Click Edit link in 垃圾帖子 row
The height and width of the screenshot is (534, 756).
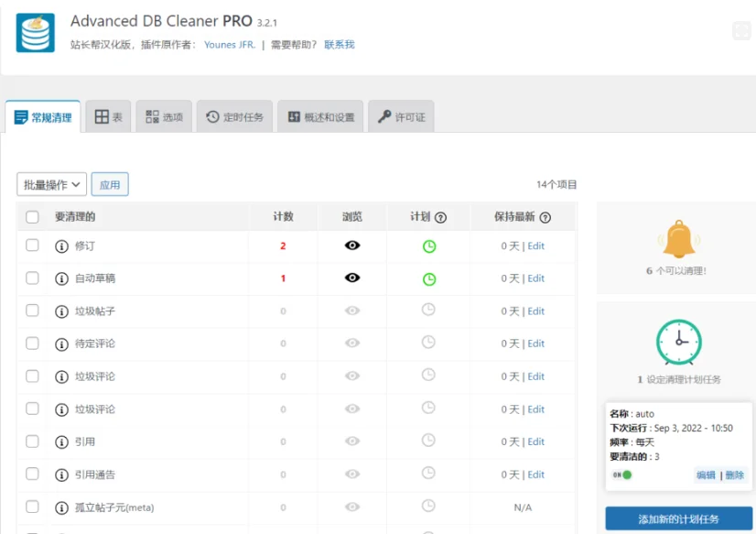click(535, 311)
